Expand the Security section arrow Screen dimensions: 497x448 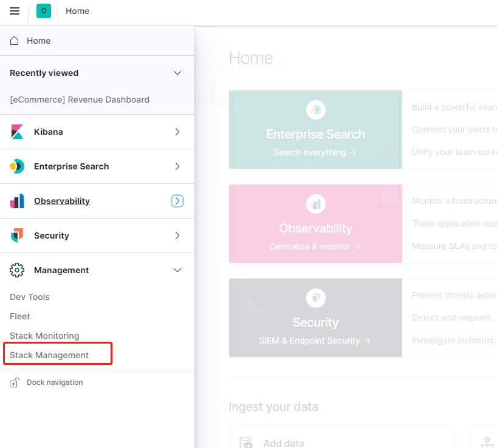pos(177,236)
